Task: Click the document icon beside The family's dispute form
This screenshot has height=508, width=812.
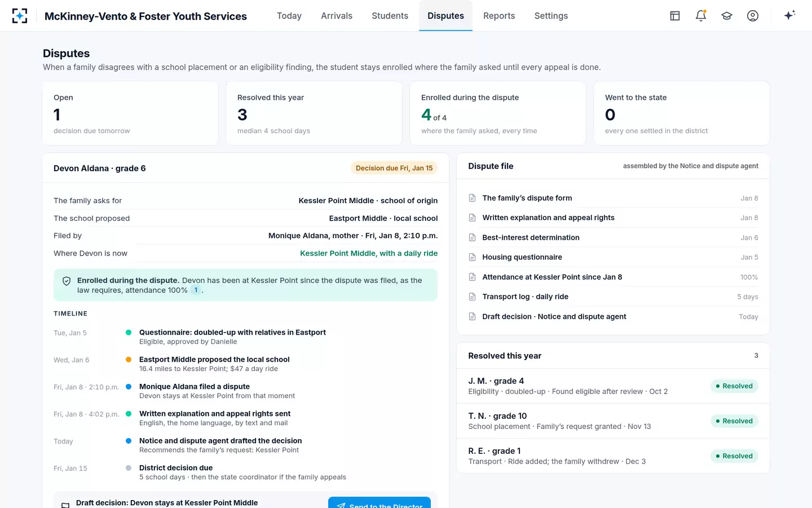Action: (473, 198)
